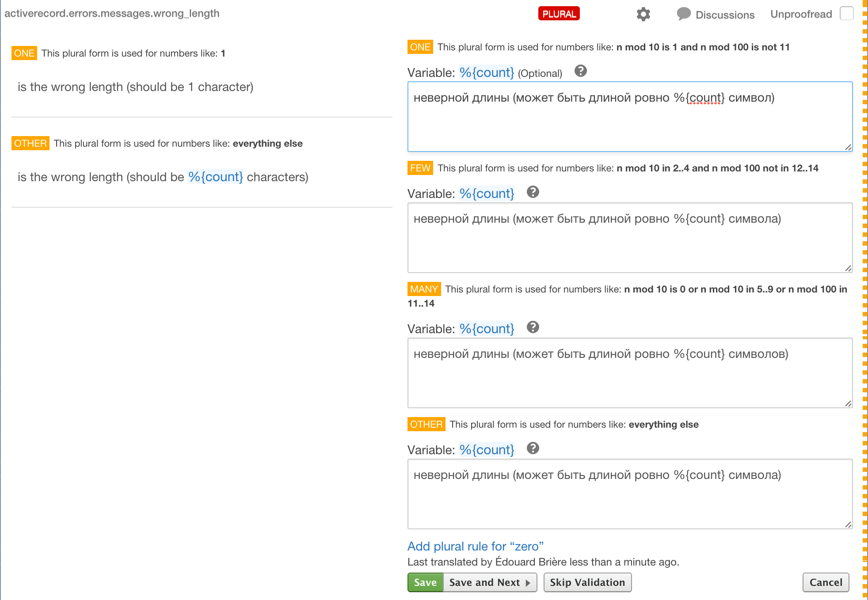868x600 pixels.
Task: Open help icon for FEW form variable
Action: [x=533, y=192]
